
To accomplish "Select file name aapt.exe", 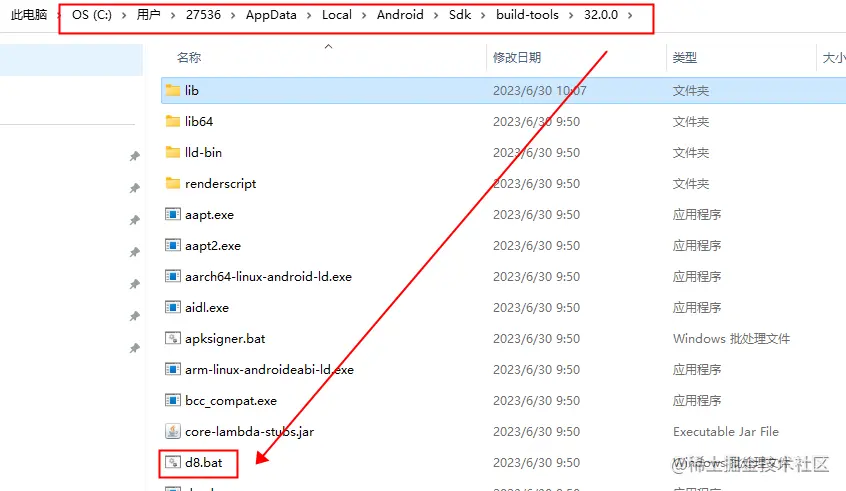I will (209, 215).
